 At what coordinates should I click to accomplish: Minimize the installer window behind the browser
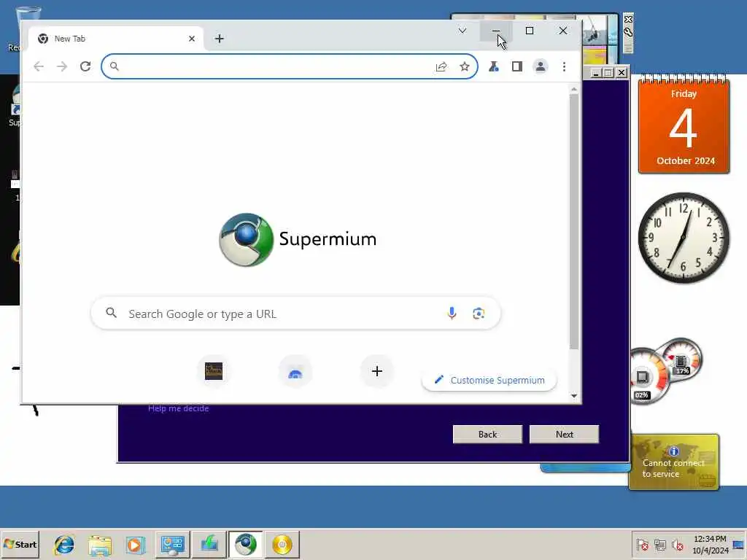[595, 73]
